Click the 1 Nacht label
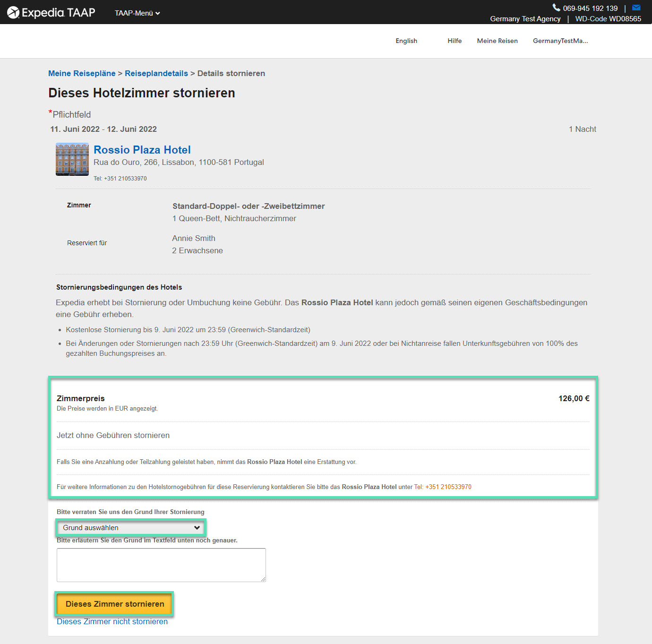Screen dimensions: 652x644 pyautogui.click(x=582, y=129)
